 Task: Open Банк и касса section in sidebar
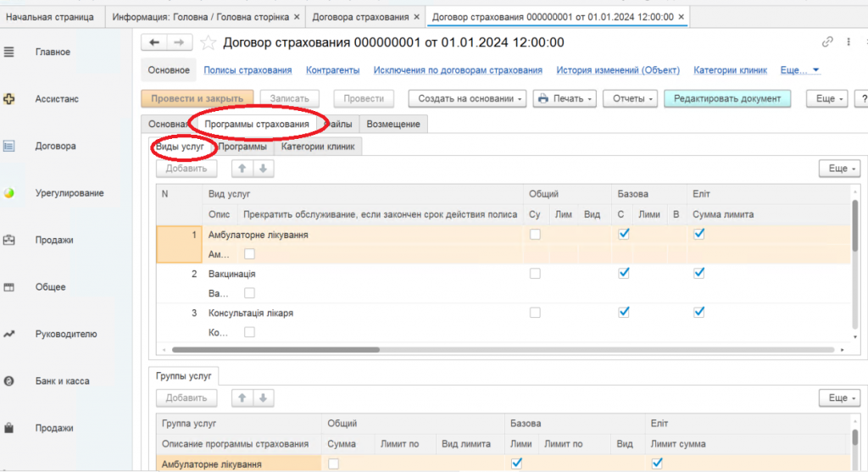(62, 381)
